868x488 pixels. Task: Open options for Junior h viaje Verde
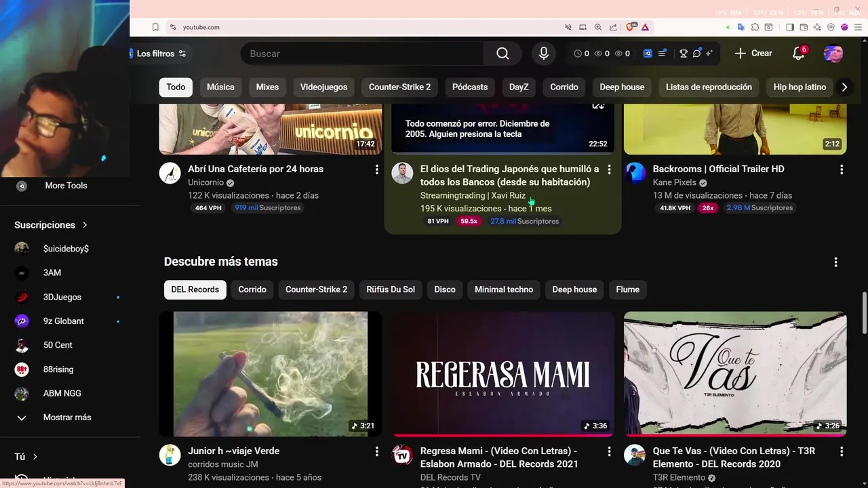[x=377, y=451]
